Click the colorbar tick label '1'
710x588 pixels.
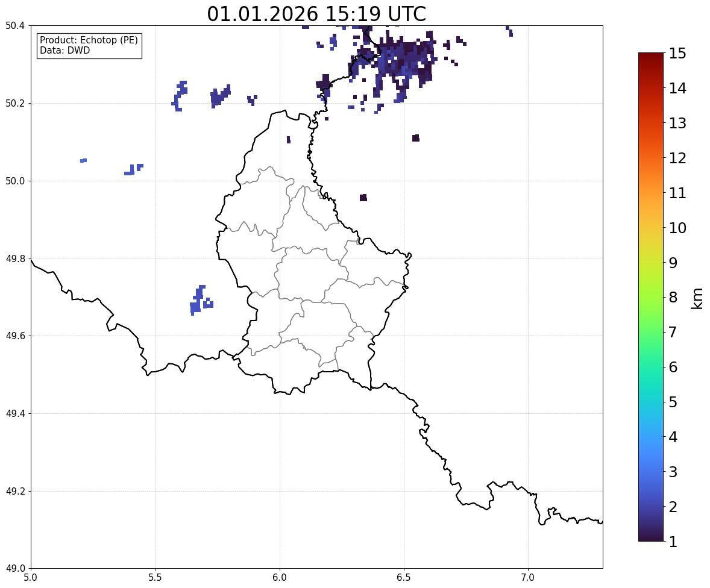click(x=673, y=542)
